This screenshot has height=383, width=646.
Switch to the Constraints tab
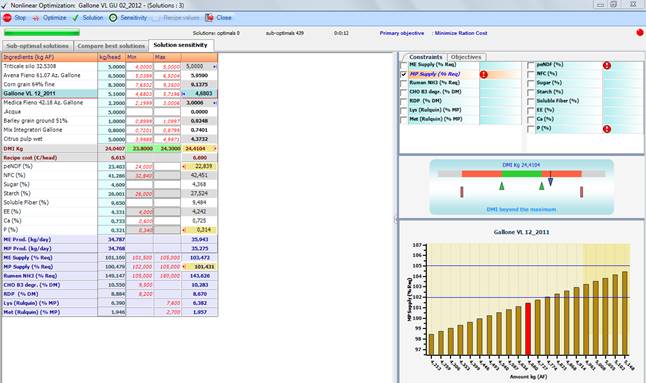tap(425, 57)
